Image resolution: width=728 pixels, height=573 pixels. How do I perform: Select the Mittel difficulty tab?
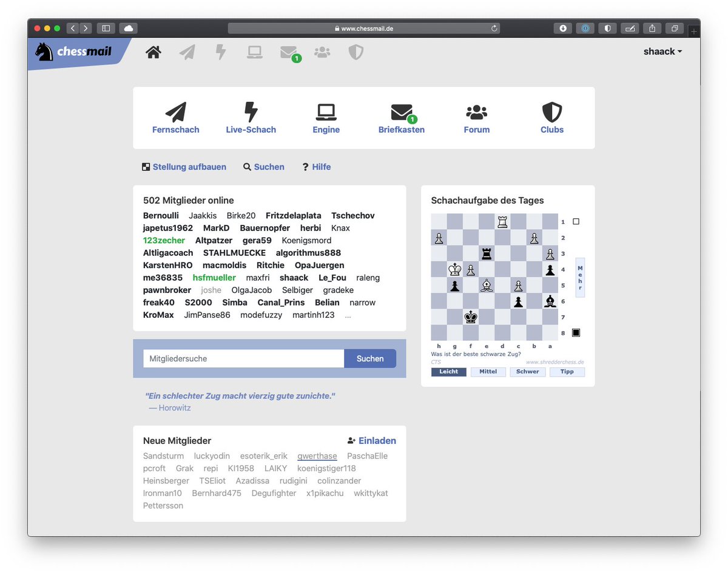click(488, 371)
